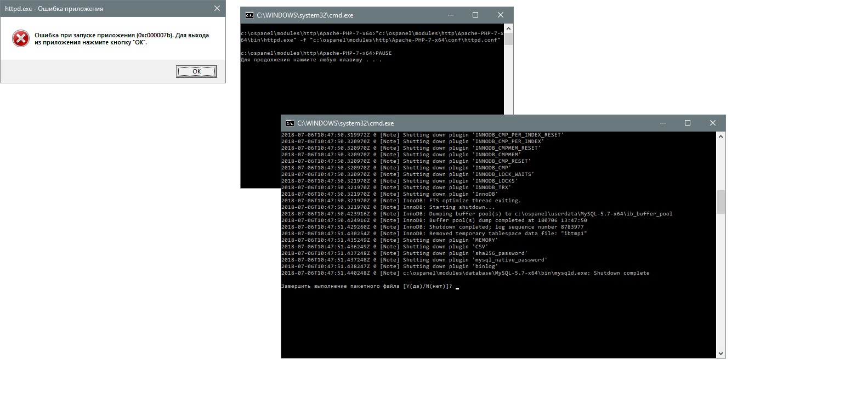The height and width of the screenshot is (415, 868).
Task: Click the red error icon in the dialog
Action: point(21,38)
